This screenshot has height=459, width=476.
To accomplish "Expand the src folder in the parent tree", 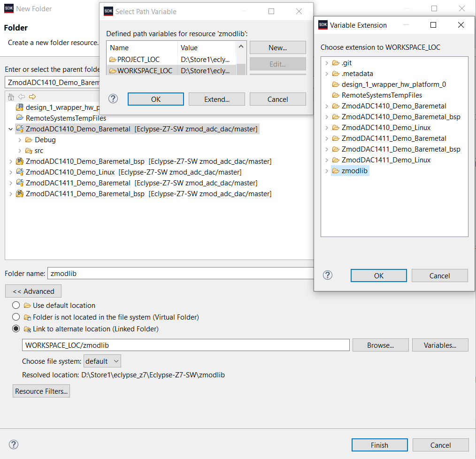I will point(20,151).
